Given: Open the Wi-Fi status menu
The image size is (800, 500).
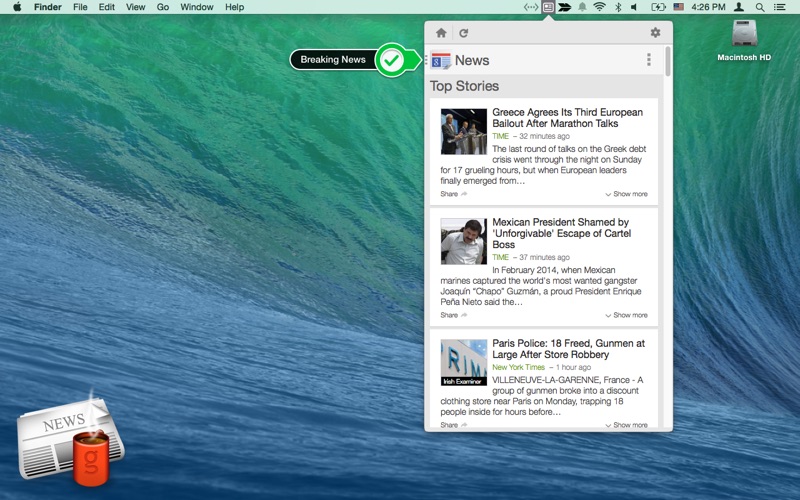Looking at the screenshot, I should (599, 7).
